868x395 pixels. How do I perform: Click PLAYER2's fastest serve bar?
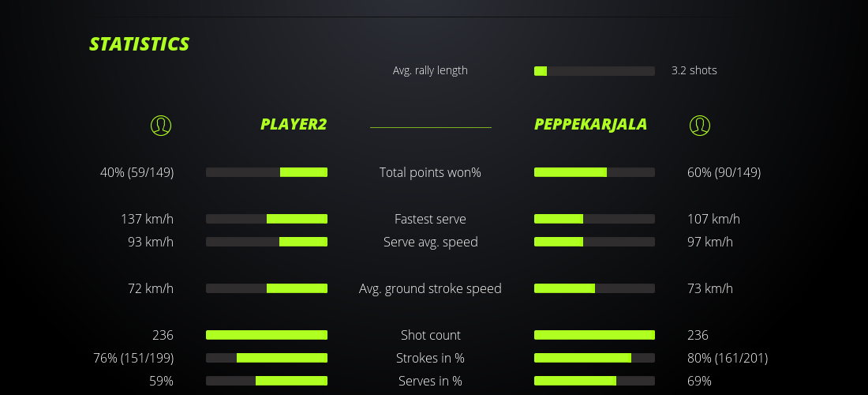[267, 219]
